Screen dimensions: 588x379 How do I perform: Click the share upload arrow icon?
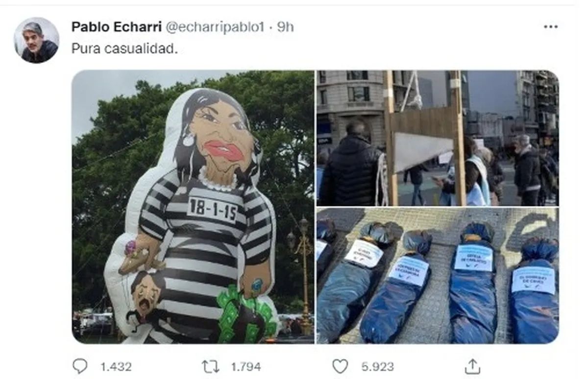click(x=472, y=366)
